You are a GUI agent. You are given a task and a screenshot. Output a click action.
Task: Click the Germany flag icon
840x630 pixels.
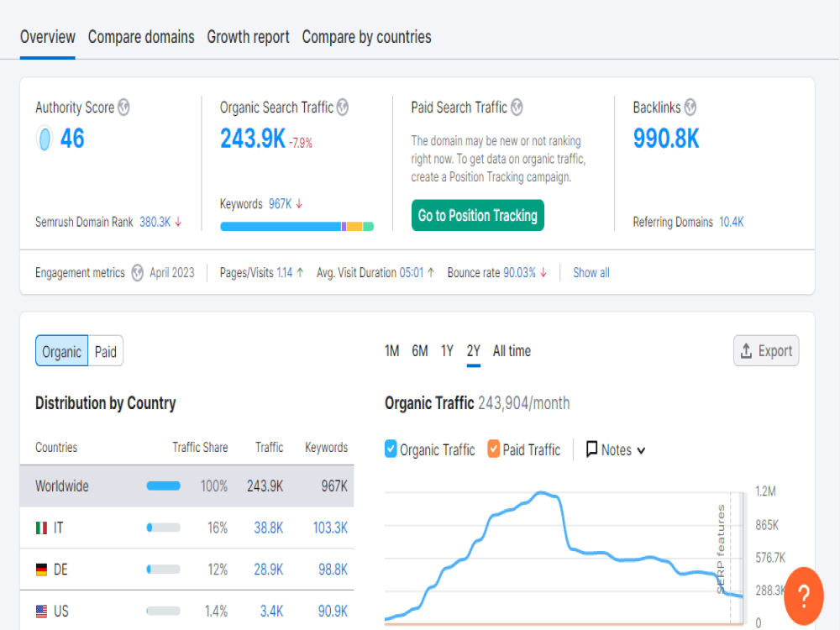[x=41, y=570]
